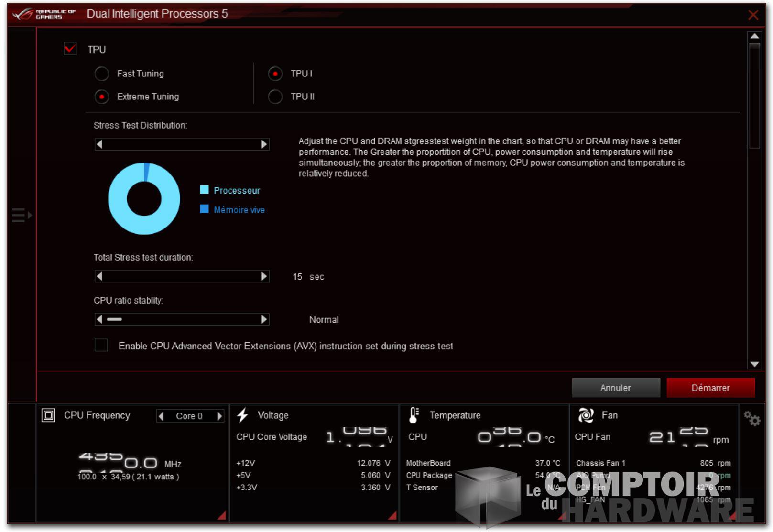Select the TPU II radio option
The width and height of the screenshot is (773, 532).
[275, 97]
